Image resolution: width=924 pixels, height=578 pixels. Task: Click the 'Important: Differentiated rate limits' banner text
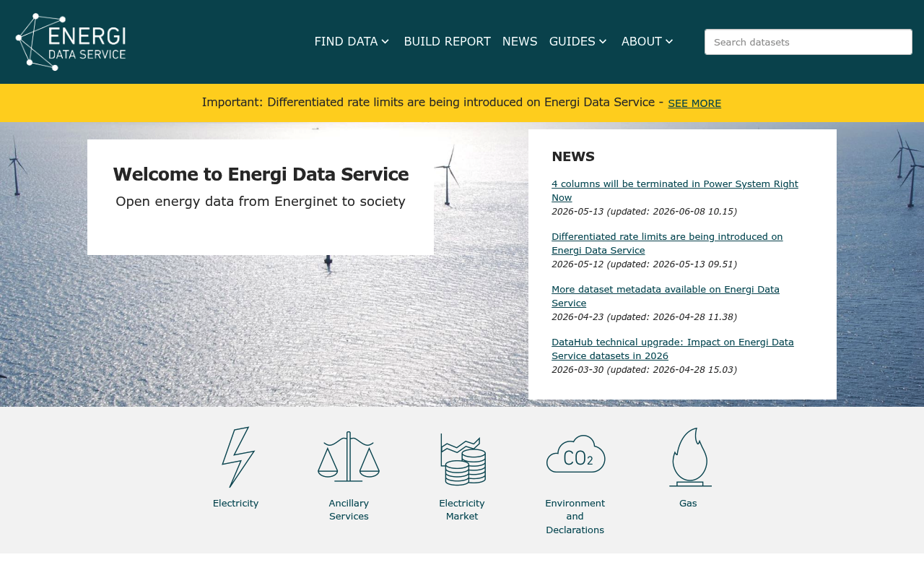tap(432, 102)
